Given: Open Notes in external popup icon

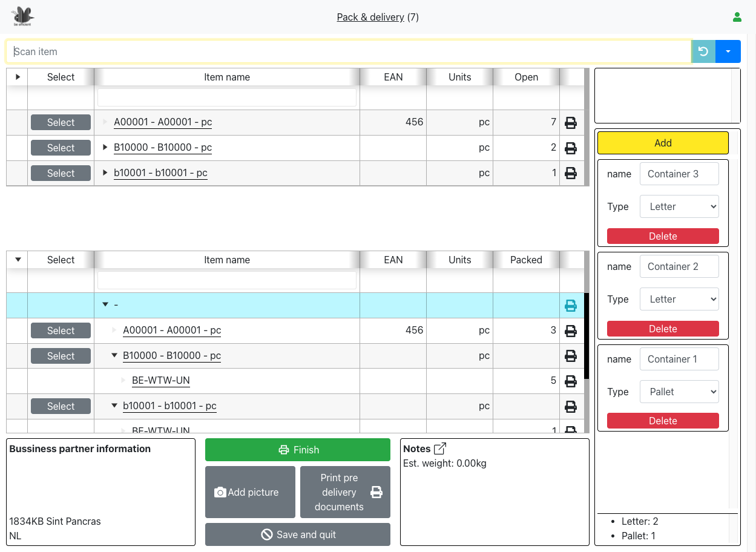Looking at the screenshot, I should pos(441,448).
